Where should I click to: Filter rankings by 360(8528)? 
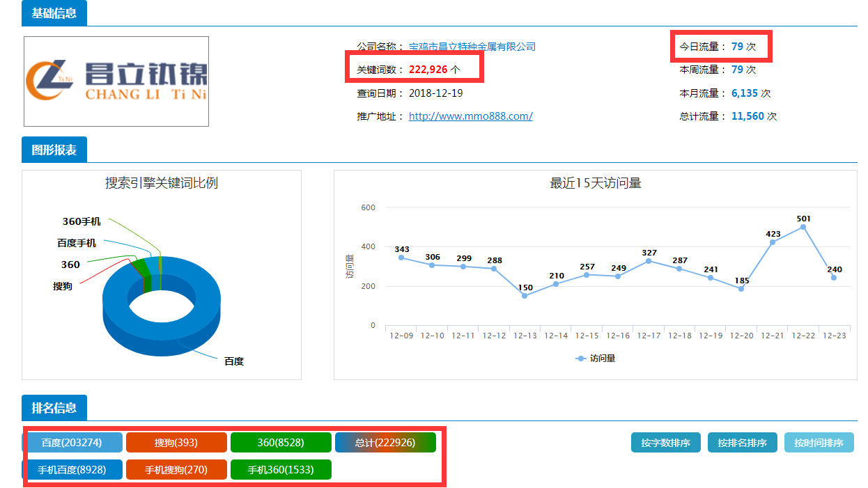[281, 443]
